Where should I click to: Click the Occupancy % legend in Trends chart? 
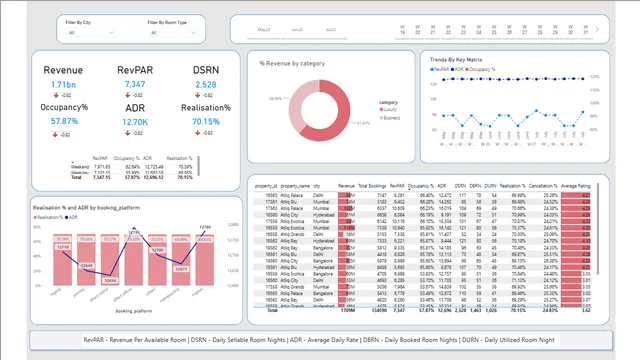click(x=480, y=69)
